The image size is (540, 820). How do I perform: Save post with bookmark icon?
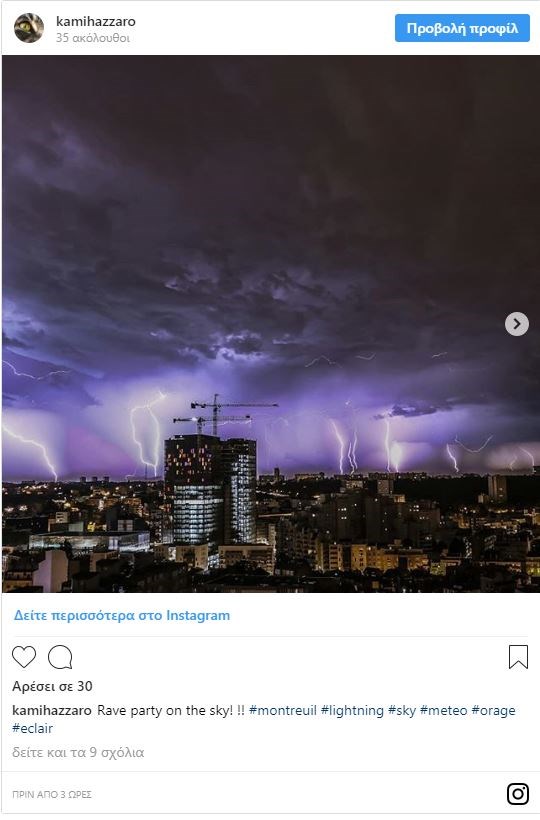click(x=518, y=657)
